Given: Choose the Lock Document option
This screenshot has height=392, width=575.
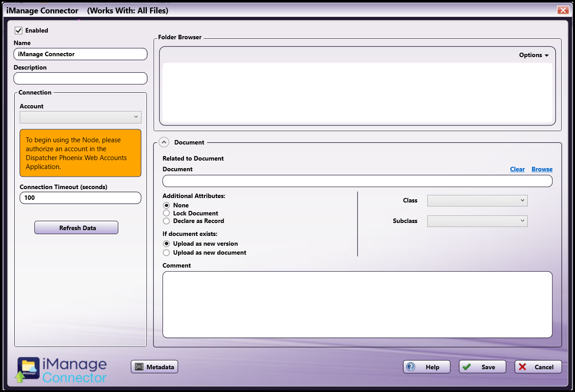Looking at the screenshot, I should [x=166, y=213].
